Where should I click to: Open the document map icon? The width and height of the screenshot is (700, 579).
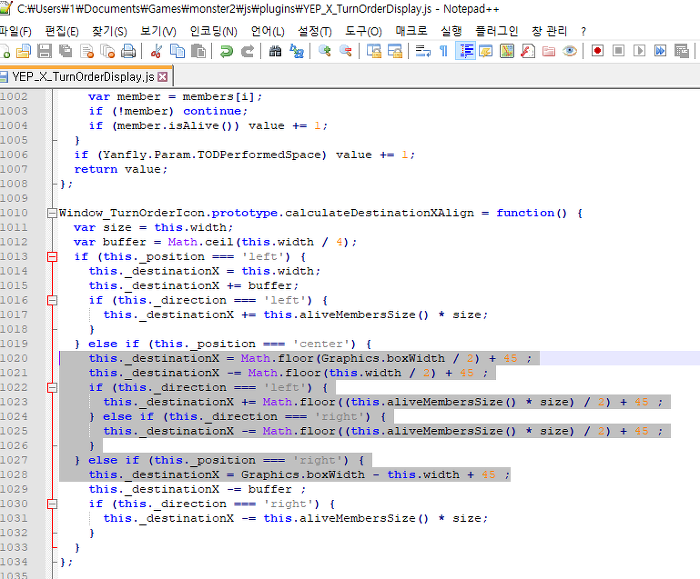coord(507,51)
